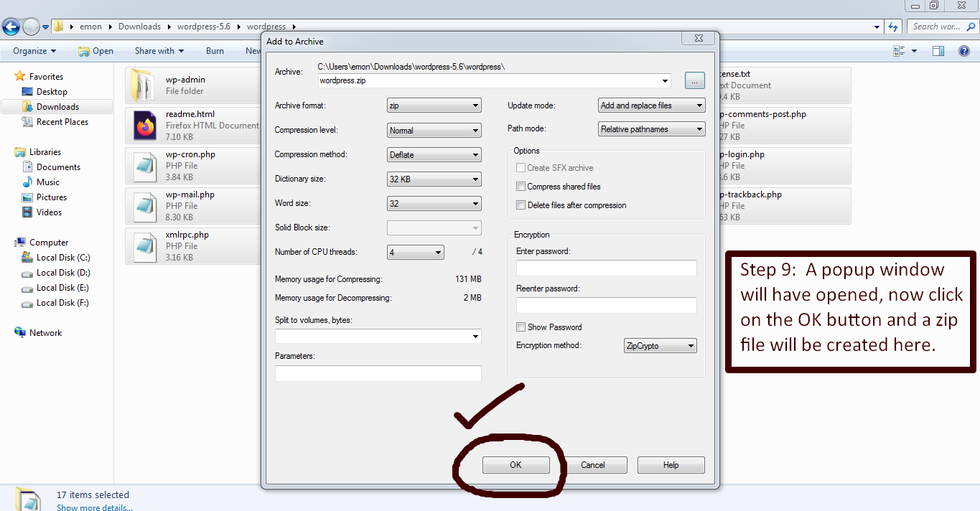Viewport: 980px width, 511px height.
Task: Select Local Disk (C:)
Action: (x=63, y=258)
